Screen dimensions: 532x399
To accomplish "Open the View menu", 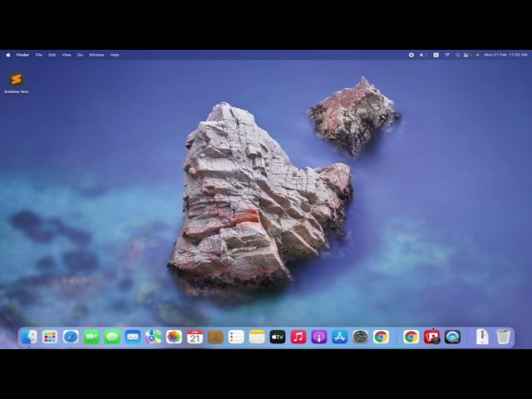I will point(66,55).
